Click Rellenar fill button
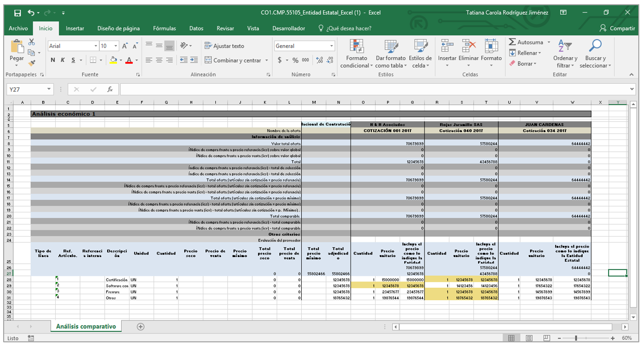 point(525,53)
